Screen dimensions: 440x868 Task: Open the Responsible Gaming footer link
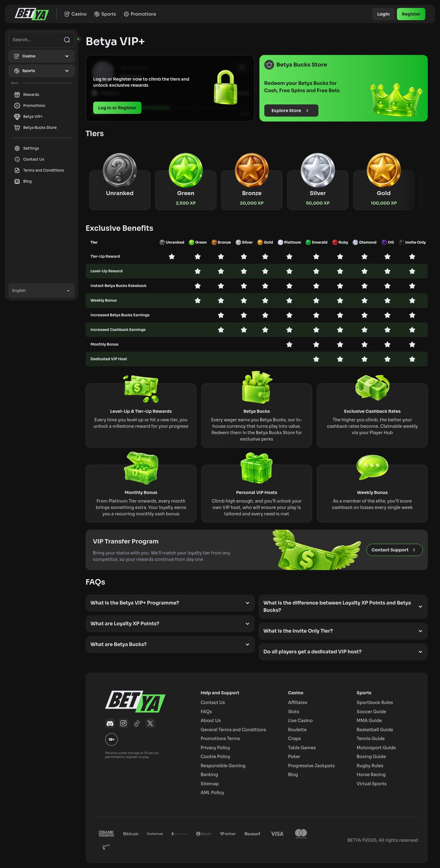pyautogui.click(x=223, y=765)
